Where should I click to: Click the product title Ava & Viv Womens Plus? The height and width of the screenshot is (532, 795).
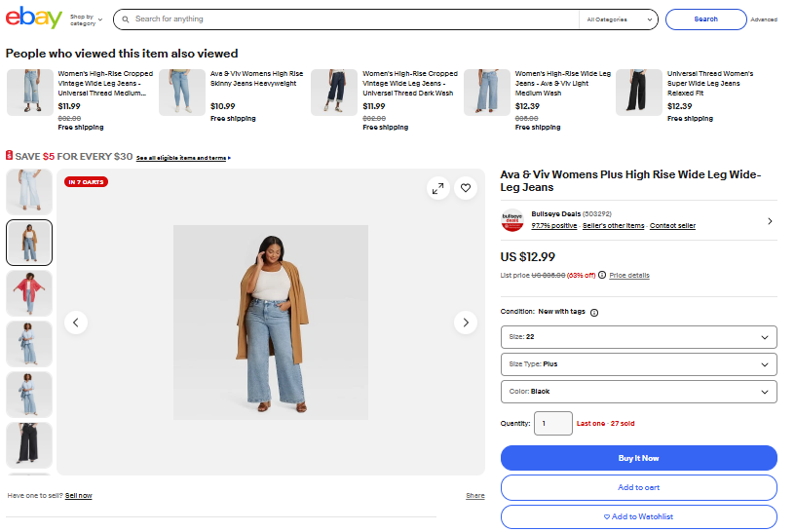coord(630,180)
